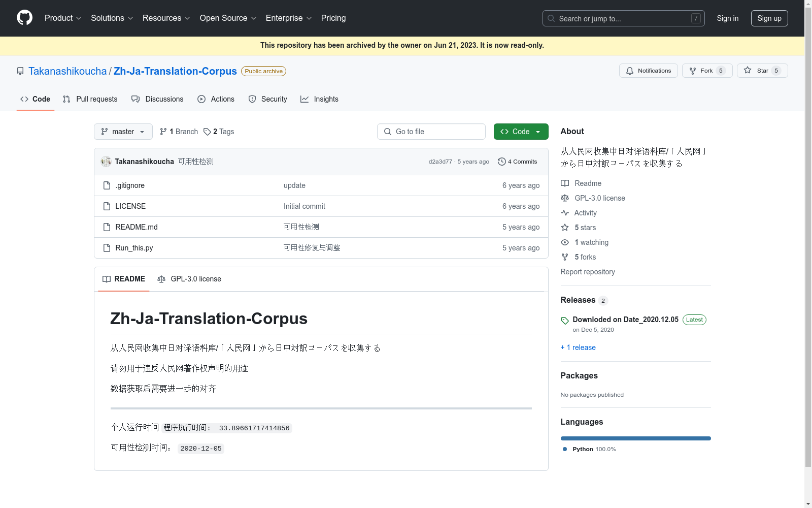Screen dimensions: 812x508
Task: Expand the Enterprise menu
Action: 289,18
